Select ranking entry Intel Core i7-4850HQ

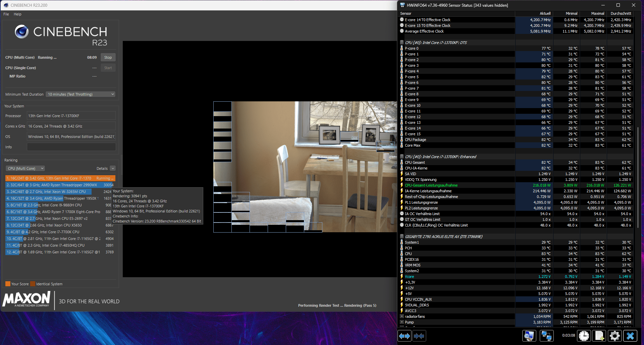tap(60, 245)
